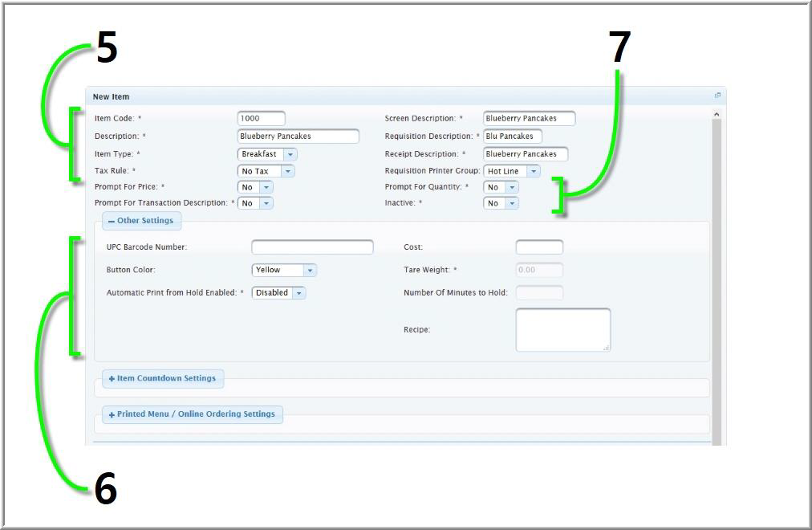Click the Screen Description field
This screenshot has width=812, height=530.
(x=529, y=119)
